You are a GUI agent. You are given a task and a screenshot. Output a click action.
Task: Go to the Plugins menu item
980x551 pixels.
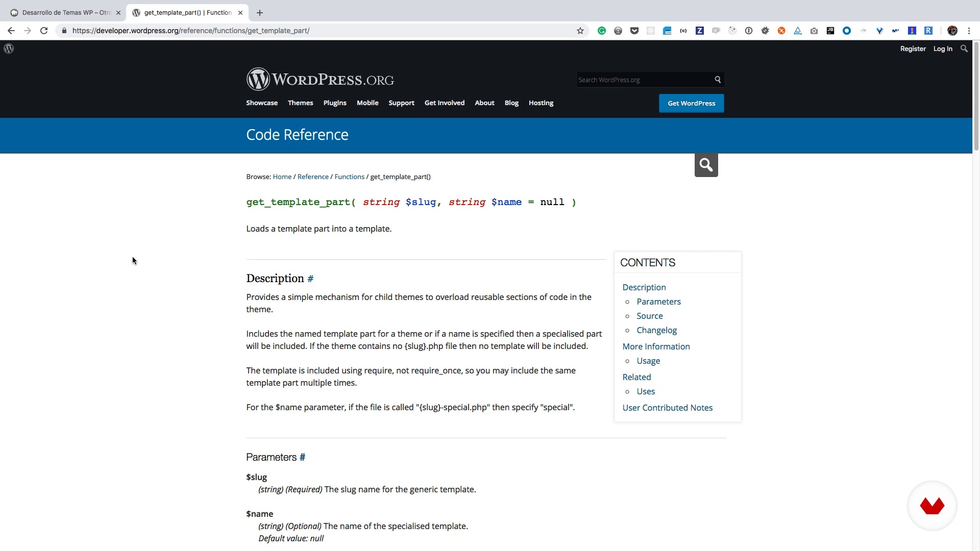335,103
